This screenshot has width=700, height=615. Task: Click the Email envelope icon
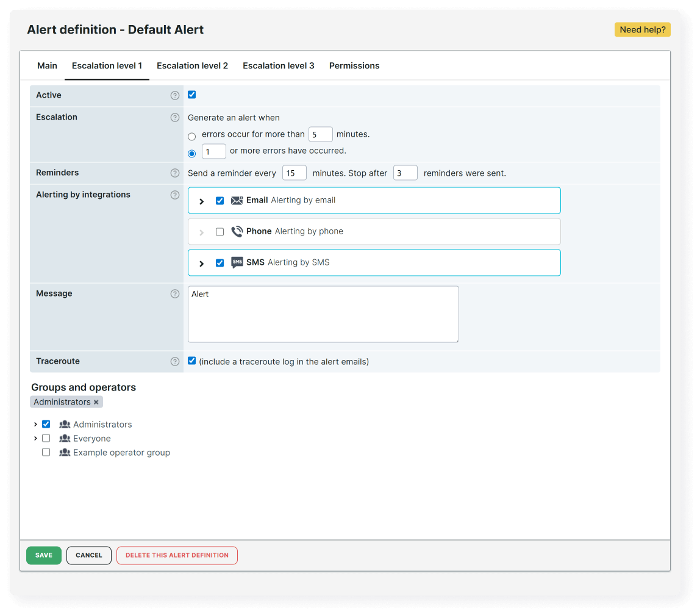click(x=237, y=200)
